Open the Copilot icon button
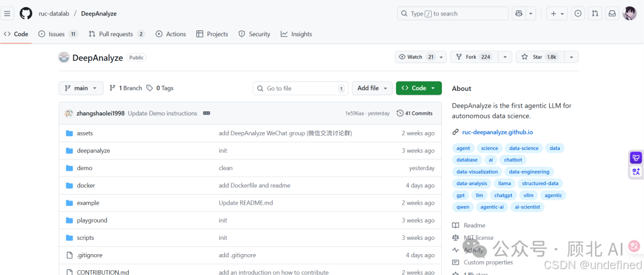The image size is (644, 275). tap(519, 14)
